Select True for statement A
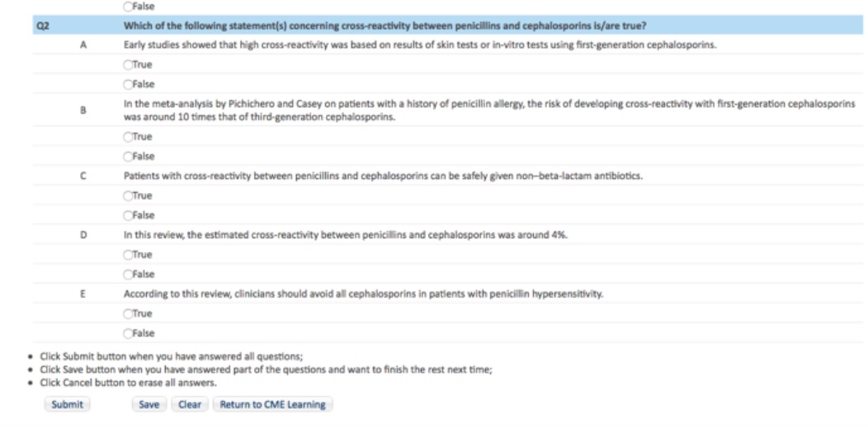 [129, 65]
